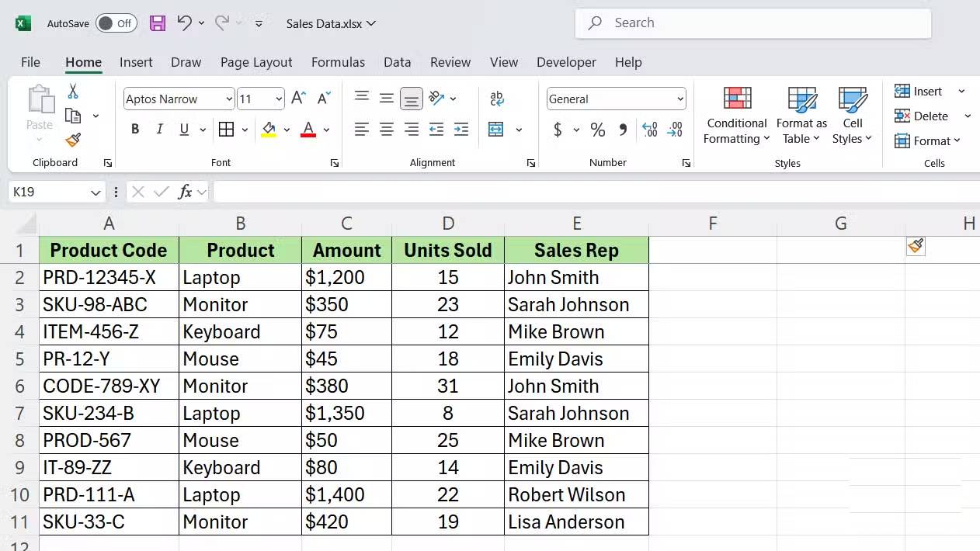
Task: Click the Increase Decimal icon
Action: 649,130
